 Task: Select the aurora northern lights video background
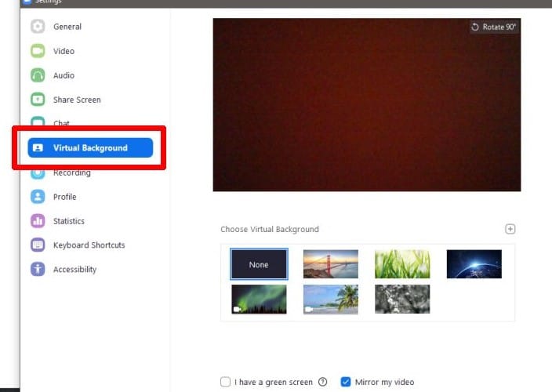click(259, 299)
